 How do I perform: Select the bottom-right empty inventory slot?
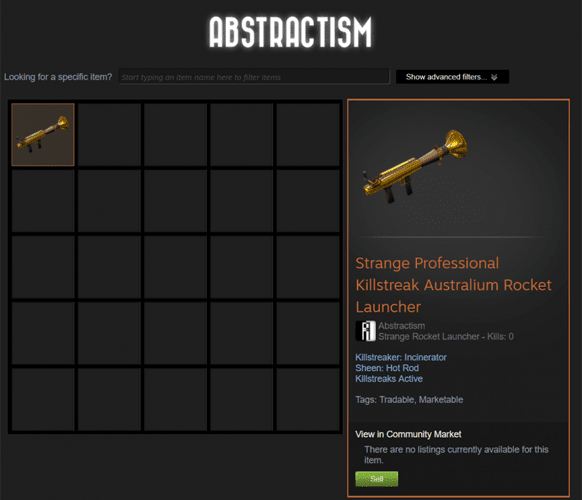click(x=308, y=399)
